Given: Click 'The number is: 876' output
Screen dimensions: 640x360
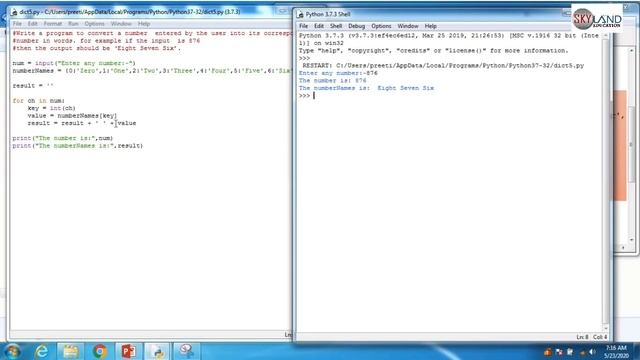Looking at the screenshot, I should (332, 81).
